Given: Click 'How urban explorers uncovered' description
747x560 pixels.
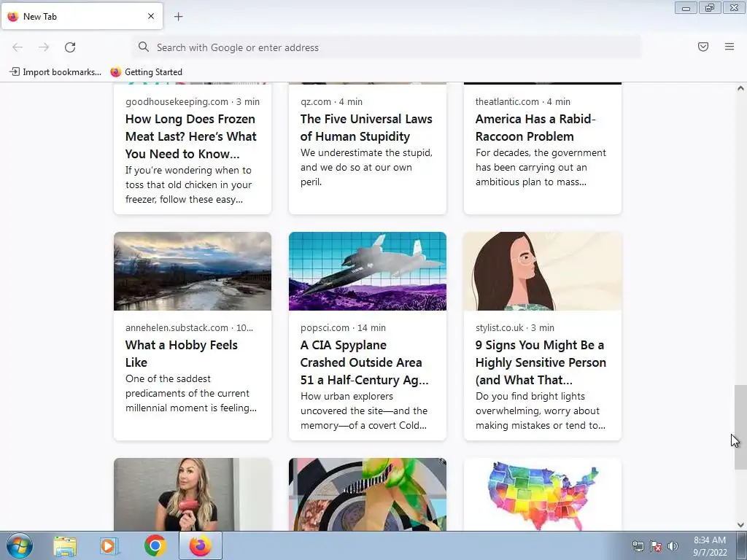Looking at the screenshot, I should [364, 411].
